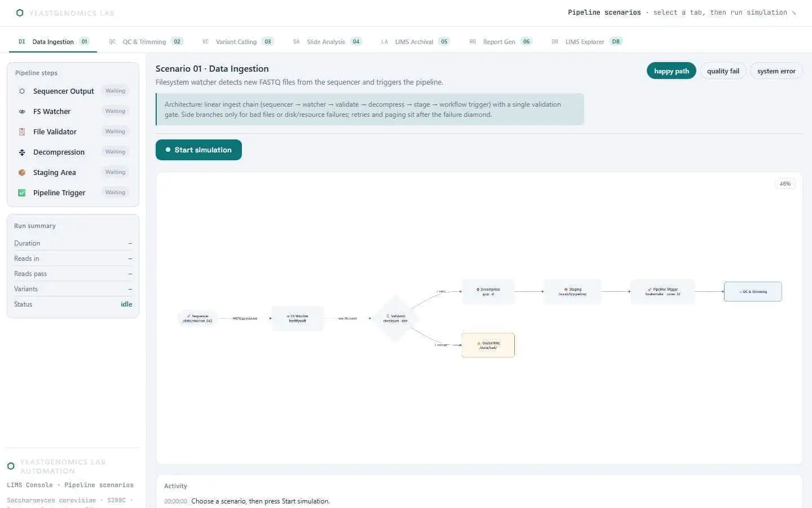Screen dimensions: 812x508
Task: Select the happy path scenario
Action: click(x=671, y=71)
